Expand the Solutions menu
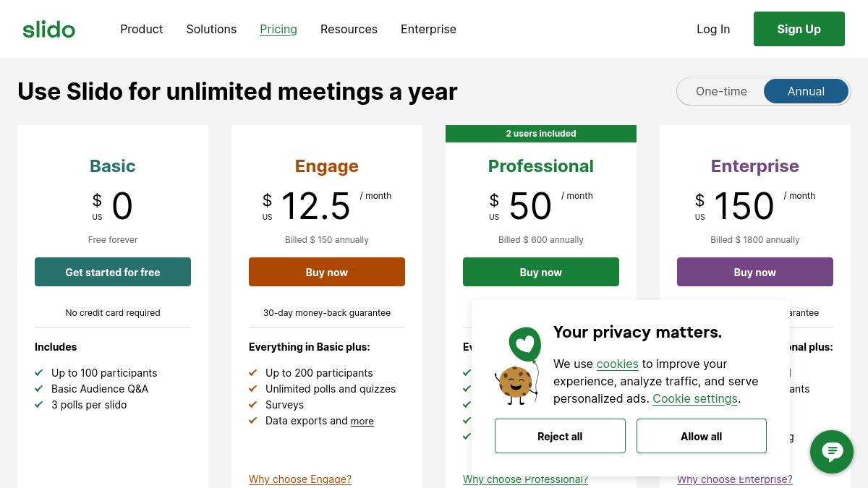The height and width of the screenshot is (488, 868). [211, 29]
